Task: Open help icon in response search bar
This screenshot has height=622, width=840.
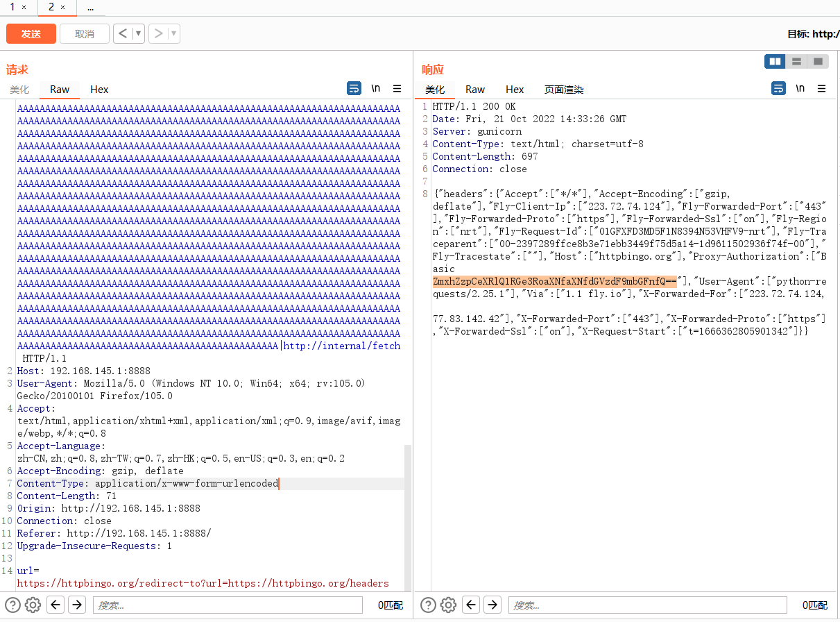Action: pos(428,605)
